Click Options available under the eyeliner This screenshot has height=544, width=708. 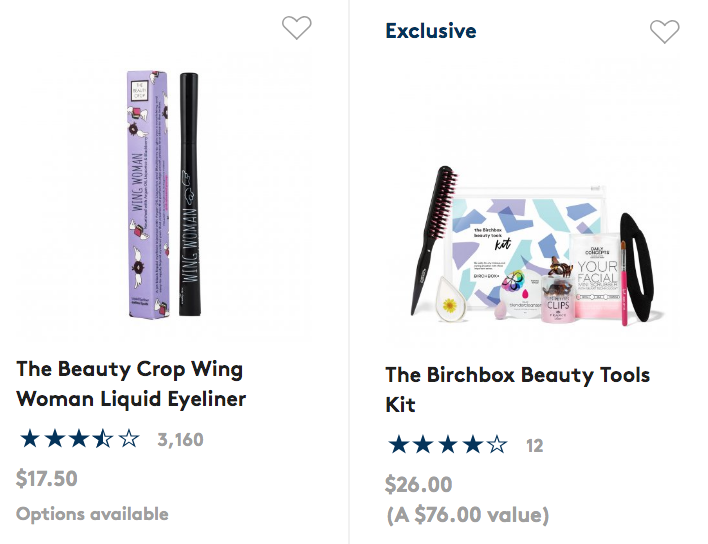pyautogui.click(x=92, y=514)
